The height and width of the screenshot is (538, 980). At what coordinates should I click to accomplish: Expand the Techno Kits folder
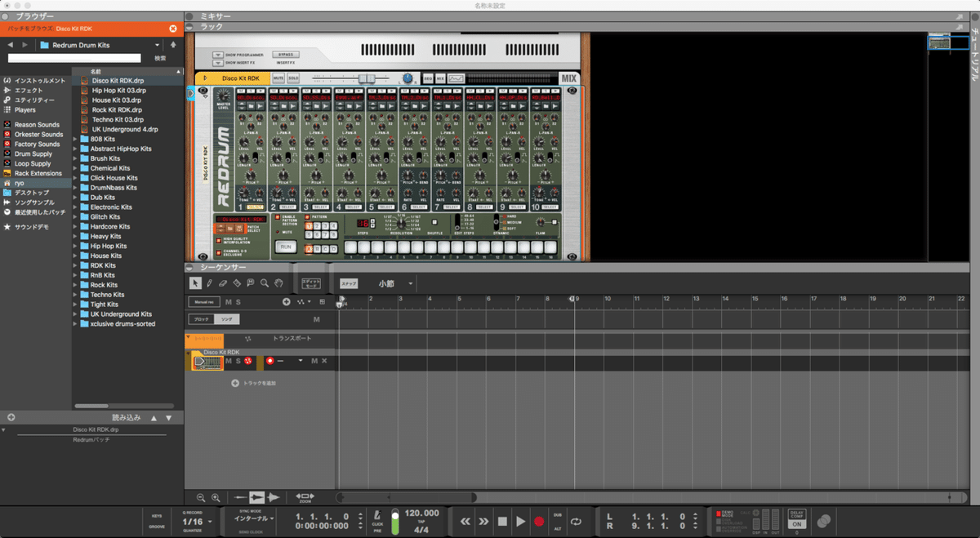click(76, 295)
